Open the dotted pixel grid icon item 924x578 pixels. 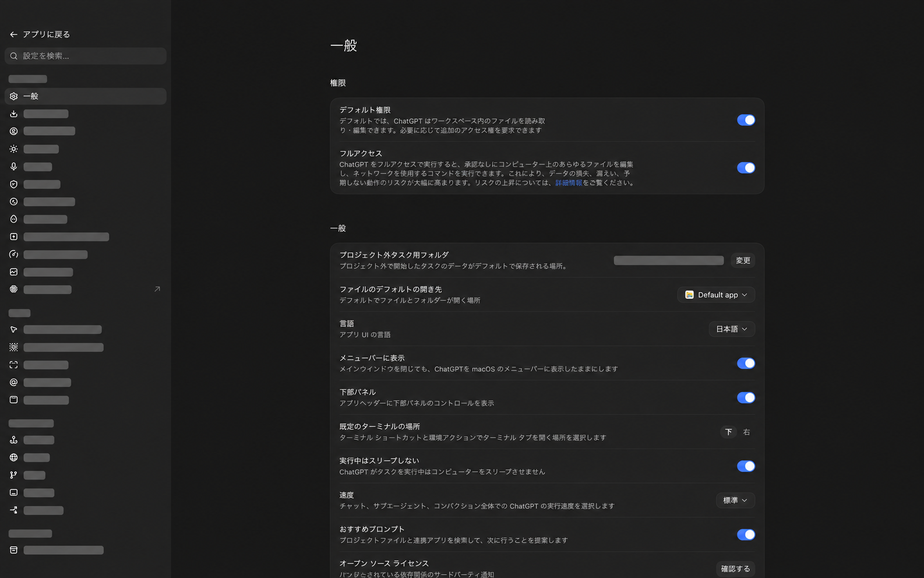(x=13, y=347)
